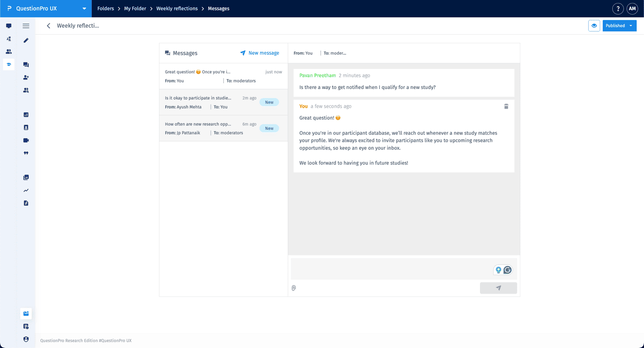This screenshot has width=644, height=348.
Task: Click the highlighted graduation cap icon in the left rail
Action: pyautogui.click(x=9, y=64)
